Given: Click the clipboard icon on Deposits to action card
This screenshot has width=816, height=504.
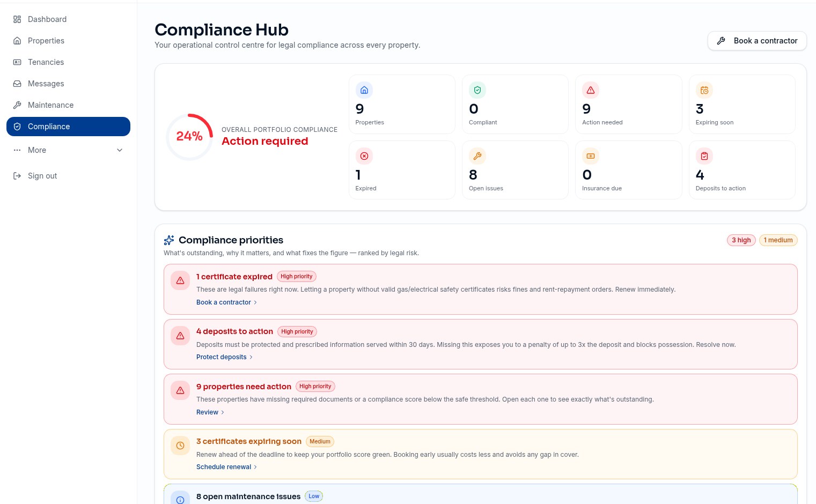Looking at the screenshot, I should [x=704, y=156].
